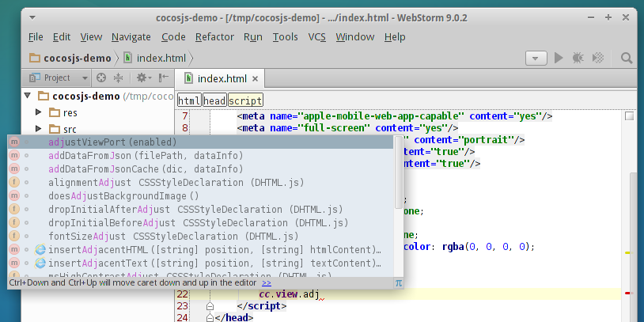Open the Help menu
The width and height of the screenshot is (644, 322).
click(395, 37)
